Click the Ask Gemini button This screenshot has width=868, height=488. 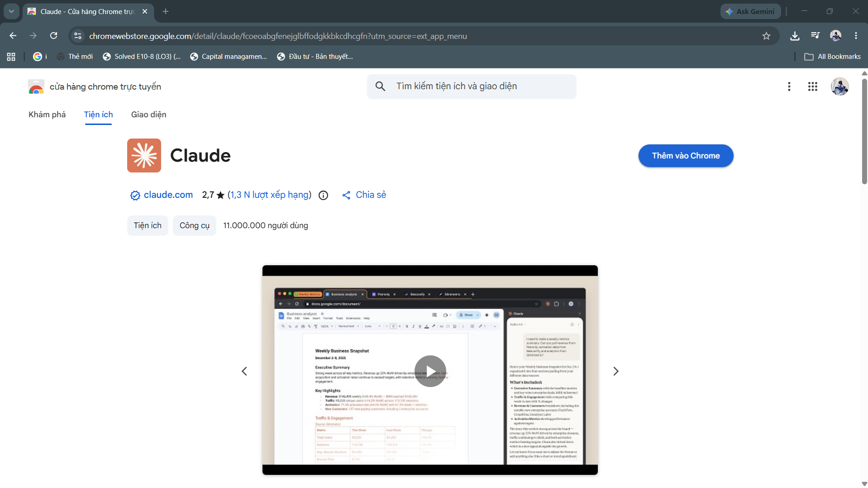click(x=750, y=11)
